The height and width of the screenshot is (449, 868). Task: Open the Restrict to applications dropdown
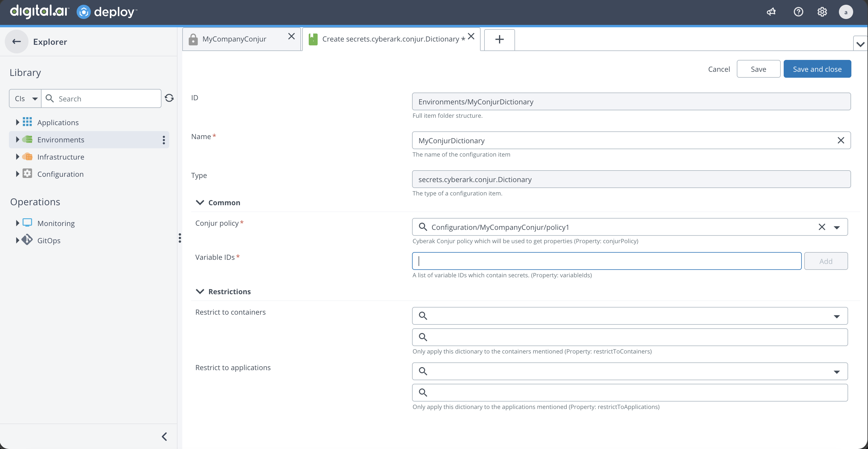[837, 372]
